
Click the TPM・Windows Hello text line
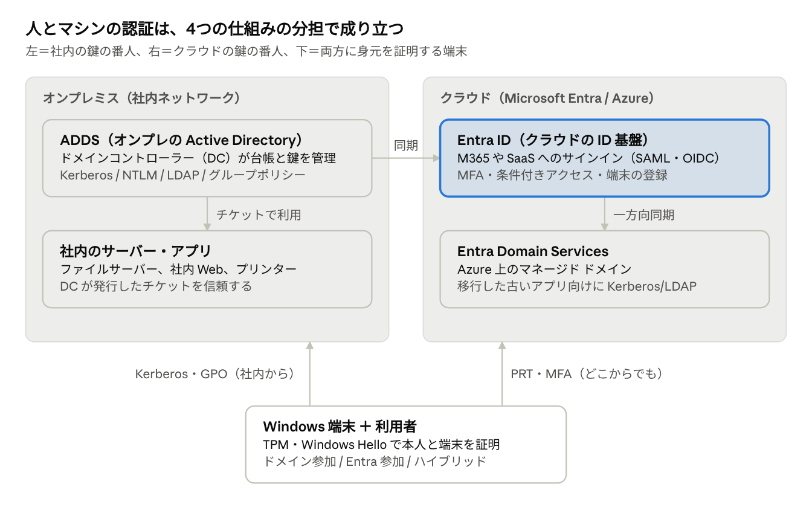(x=381, y=445)
